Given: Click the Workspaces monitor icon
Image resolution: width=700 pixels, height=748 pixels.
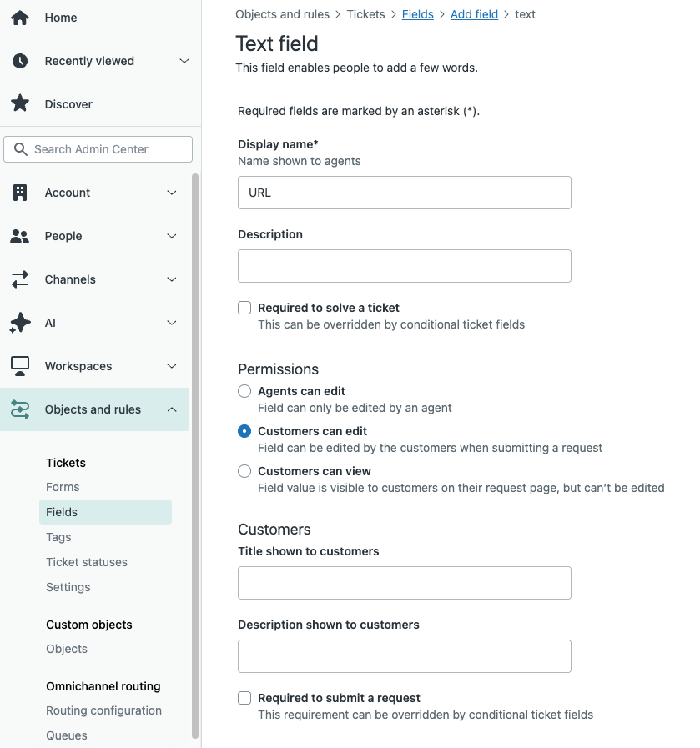Looking at the screenshot, I should point(20,366).
